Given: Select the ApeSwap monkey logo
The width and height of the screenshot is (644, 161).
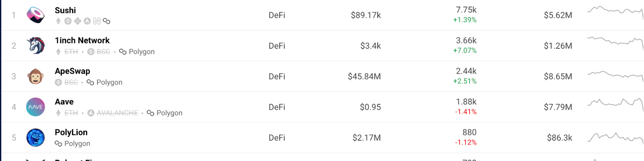Looking at the screenshot, I should pyautogui.click(x=35, y=76).
